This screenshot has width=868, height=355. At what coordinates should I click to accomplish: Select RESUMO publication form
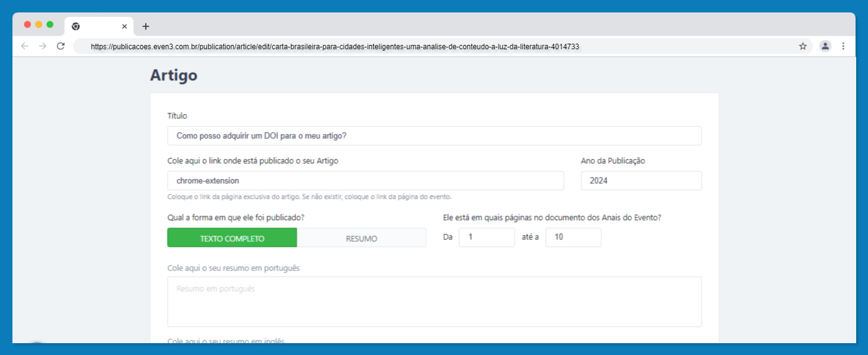pos(361,238)
